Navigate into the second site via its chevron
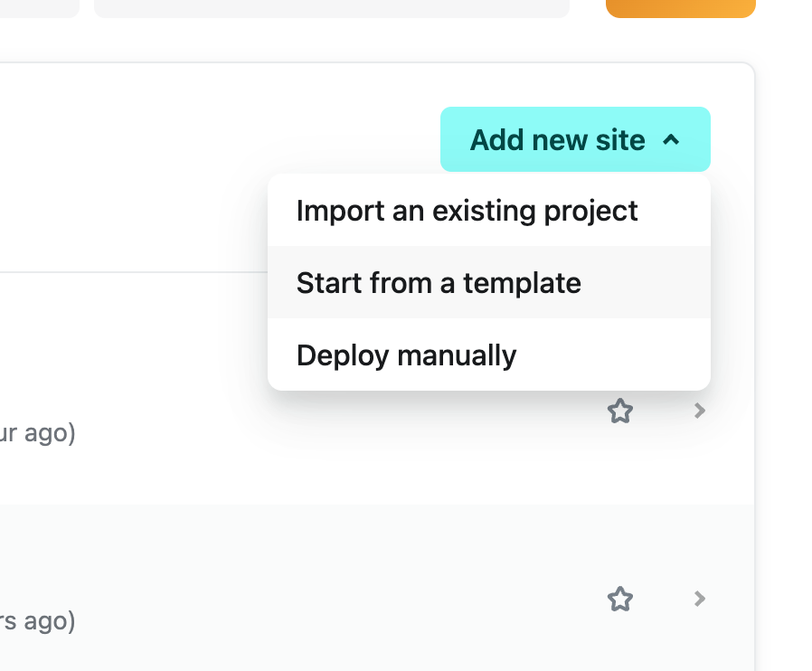The width and height of the screenshot is (812, 671). [x=698, y=599]
